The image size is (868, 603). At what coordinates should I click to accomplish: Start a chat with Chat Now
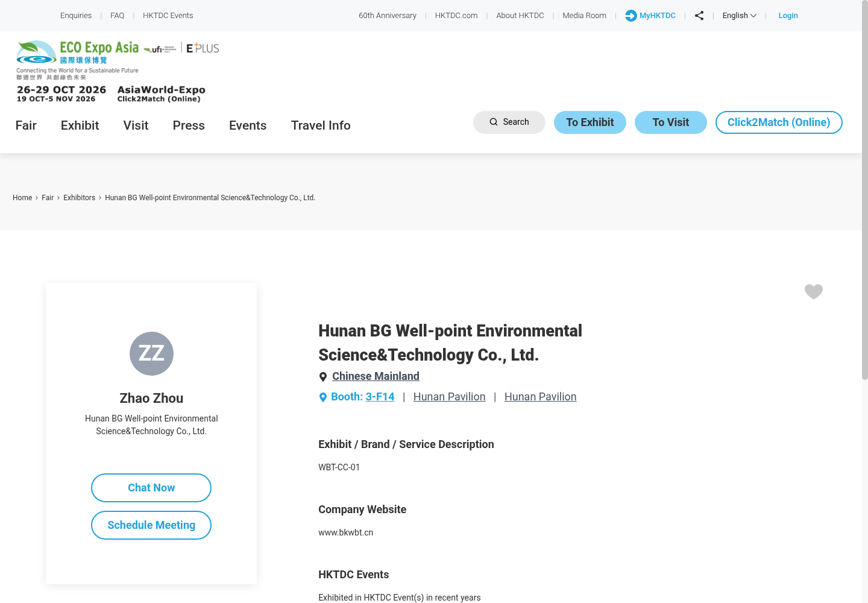(151, 488)
